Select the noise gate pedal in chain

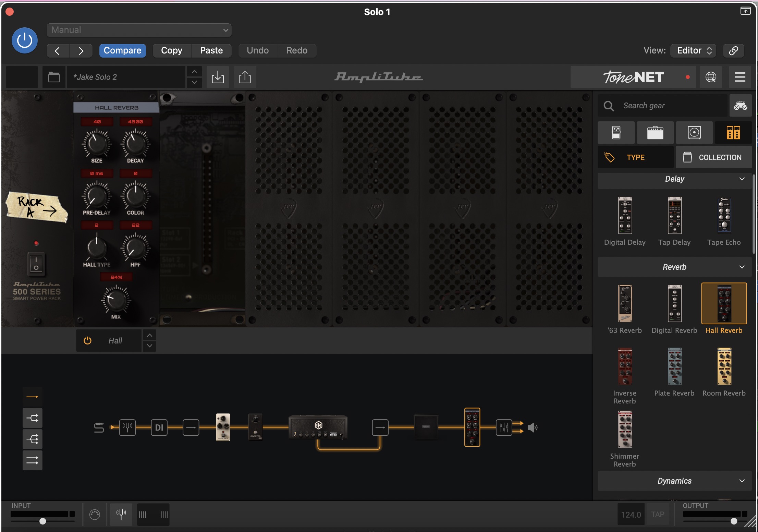[223, 427]
